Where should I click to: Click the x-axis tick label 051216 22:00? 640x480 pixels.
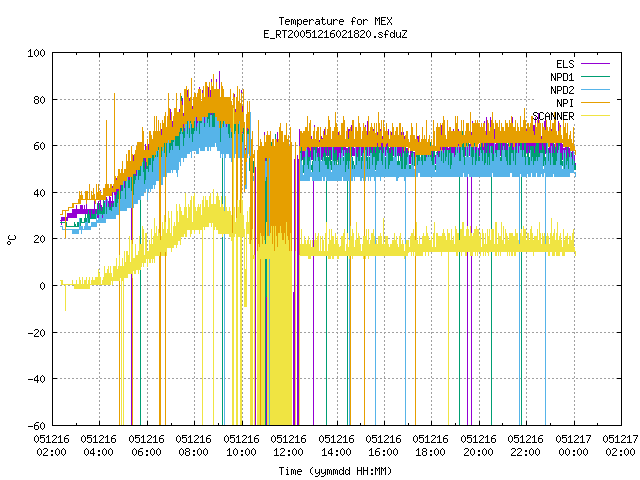[x=525, y=446]
